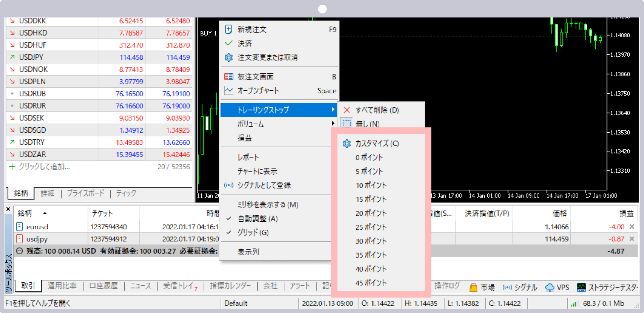
Task: Open レポート menu entry
Action: (248, 157)
